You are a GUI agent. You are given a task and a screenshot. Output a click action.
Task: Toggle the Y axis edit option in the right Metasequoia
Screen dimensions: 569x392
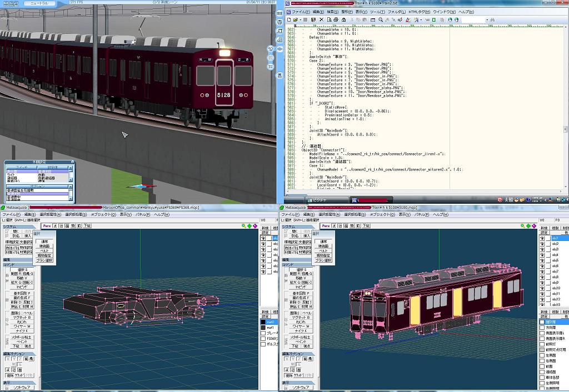point(293,359)
